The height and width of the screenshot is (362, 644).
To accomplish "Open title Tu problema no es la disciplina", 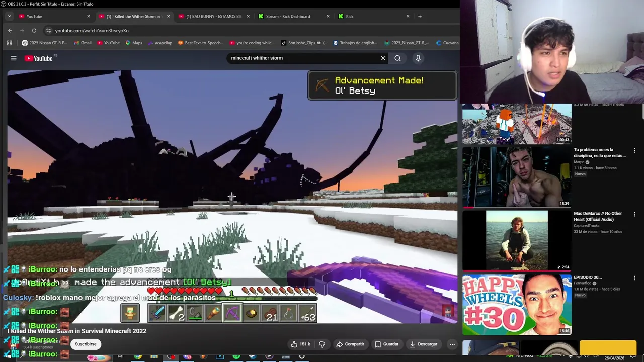I will [x=600, y=153].
